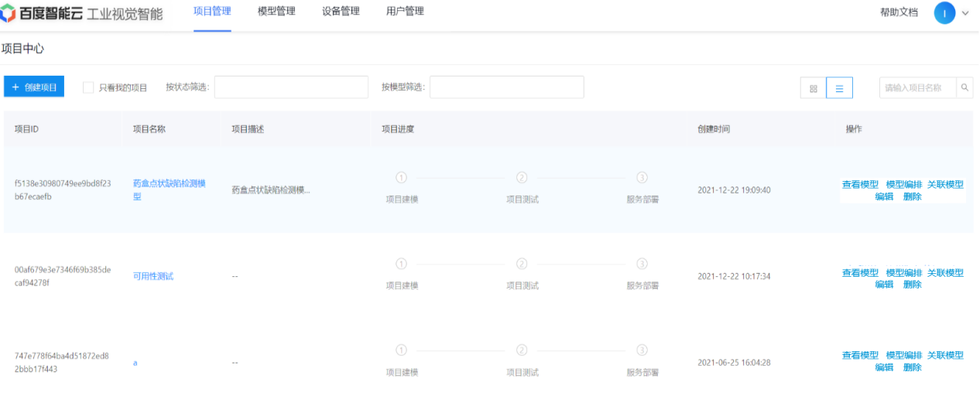This screenshot has height=413, width=980.
Task: Open project named a
Action: (x=135, y=363)
